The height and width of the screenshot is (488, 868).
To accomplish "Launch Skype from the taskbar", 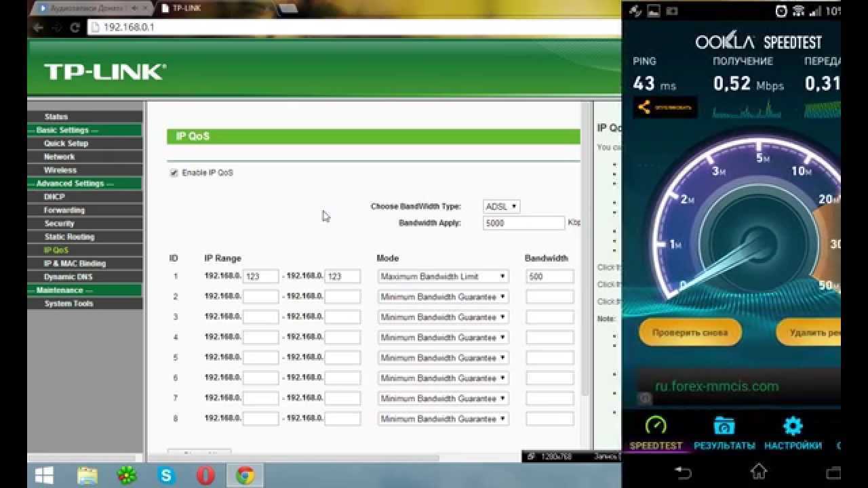I will (166, 475).
